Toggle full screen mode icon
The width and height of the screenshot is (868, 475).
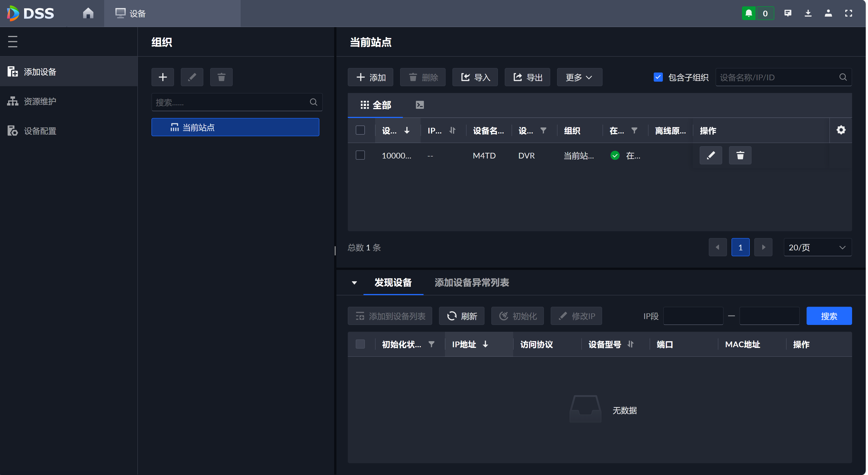(848, 13)
